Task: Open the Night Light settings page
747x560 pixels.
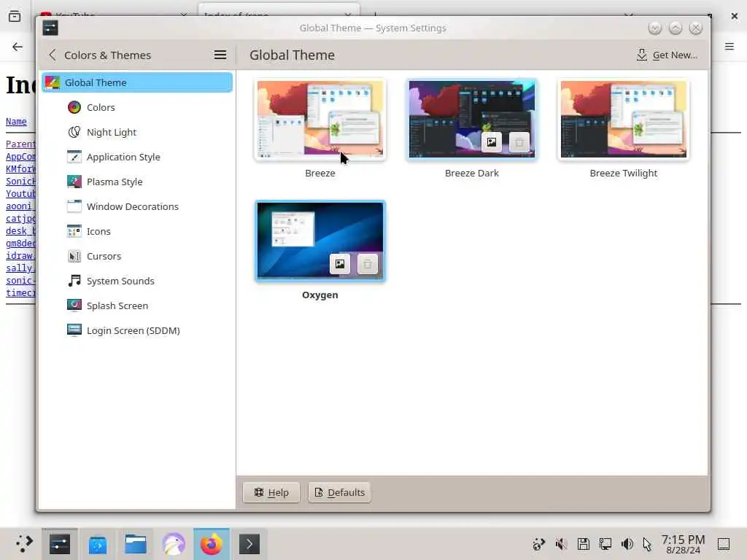Action: click(x=137, y=132)
